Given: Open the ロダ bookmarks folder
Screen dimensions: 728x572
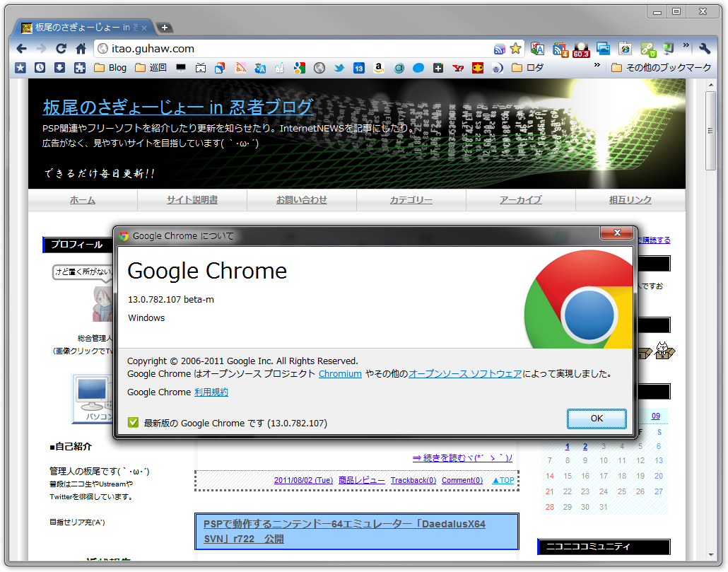Looking at the screenshot, I should pos(527,68).
